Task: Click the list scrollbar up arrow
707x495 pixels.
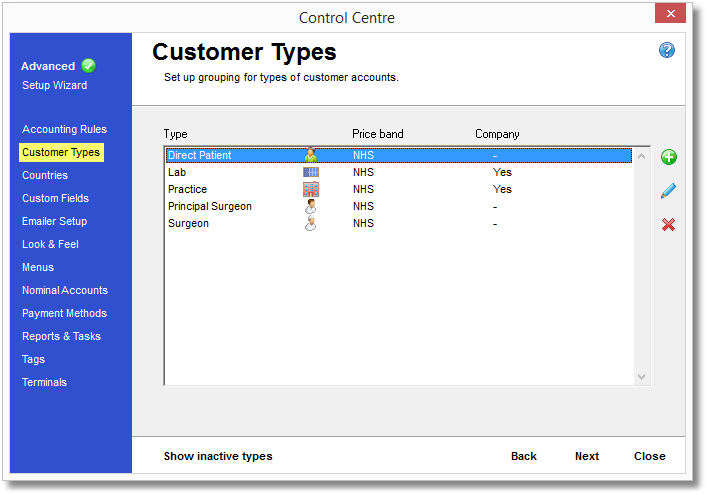Action: (642, 156)
